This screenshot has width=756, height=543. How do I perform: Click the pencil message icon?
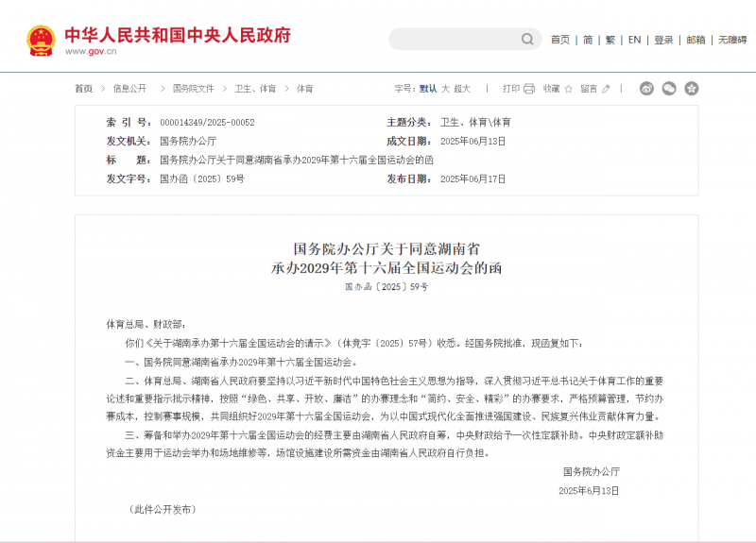click(x=606, y=89)
